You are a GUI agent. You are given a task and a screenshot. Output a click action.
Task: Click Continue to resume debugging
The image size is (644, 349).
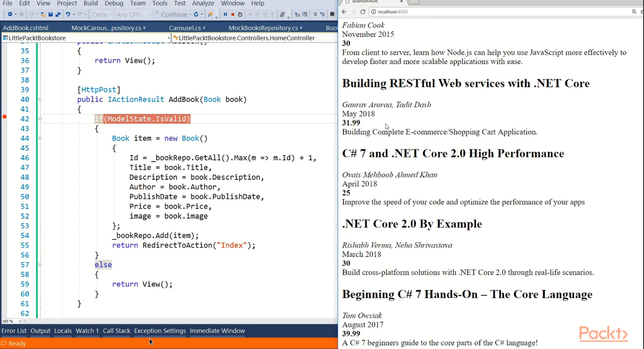(x=171, y=14)
